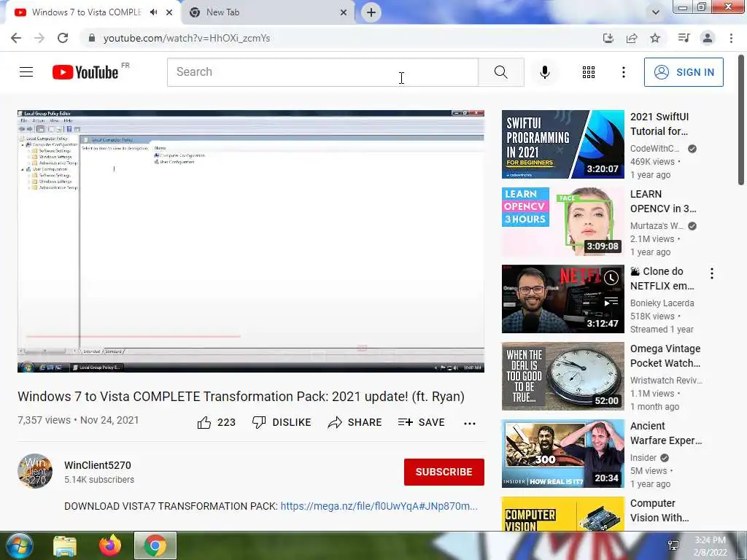Click the search magnifier button
The width and height of the screenshot is (747, 560).
(x=500, y=72)
